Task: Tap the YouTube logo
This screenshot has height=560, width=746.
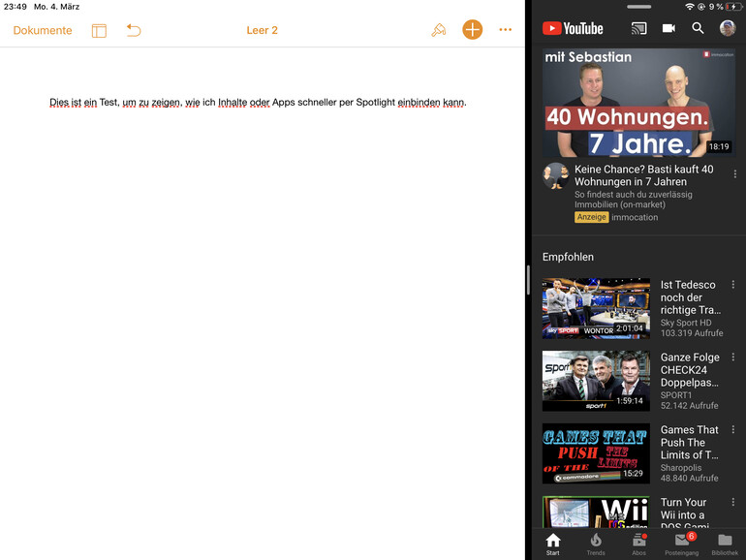Action: [x=573, y=28]
